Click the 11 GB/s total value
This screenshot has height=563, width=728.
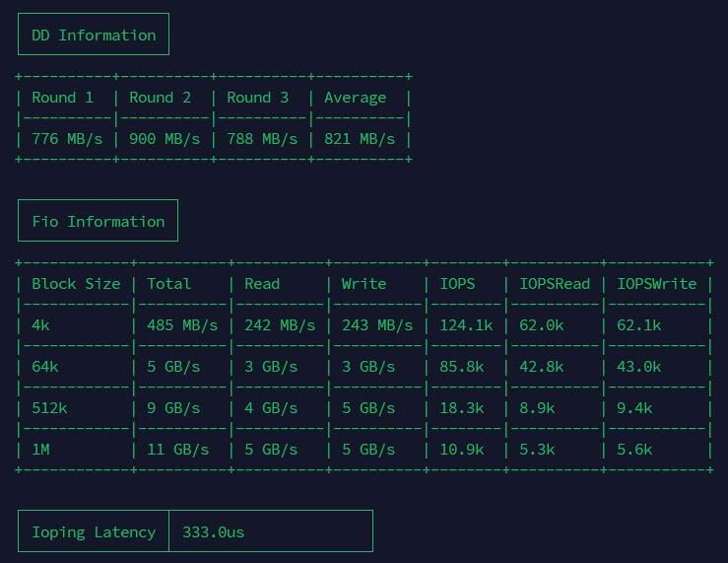coord(178,450)
